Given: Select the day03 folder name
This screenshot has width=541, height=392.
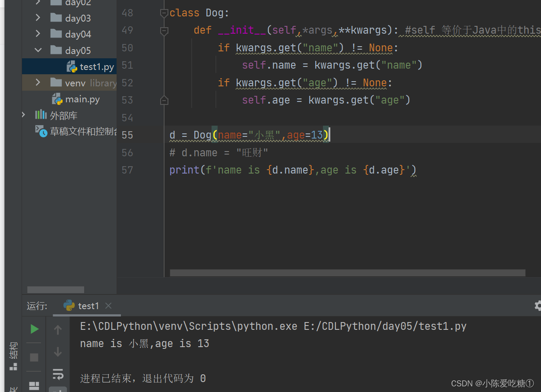Looking at the screenshot, I should click(x=78, y=18).
